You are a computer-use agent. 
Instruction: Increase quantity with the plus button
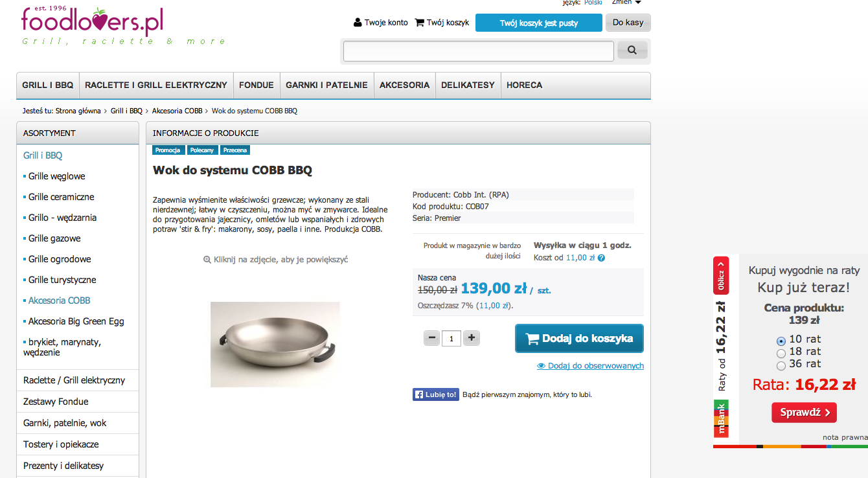[x=472, y=337]
